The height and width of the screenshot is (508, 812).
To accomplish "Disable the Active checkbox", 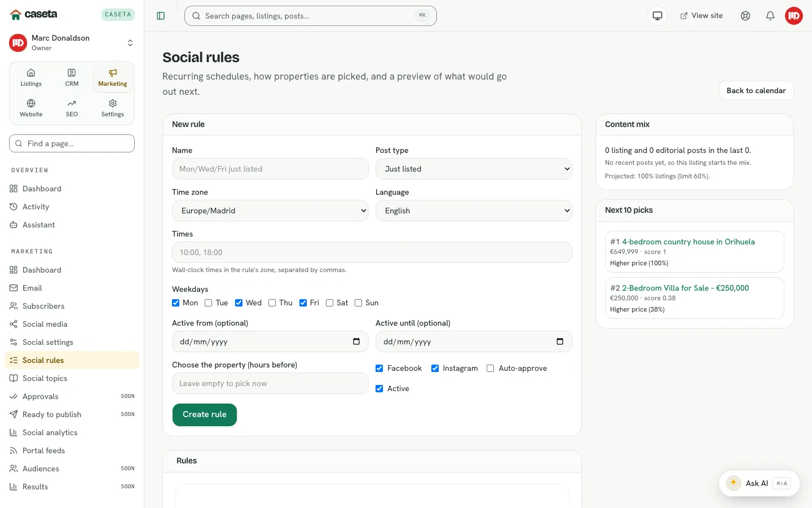I will point(379,389).
